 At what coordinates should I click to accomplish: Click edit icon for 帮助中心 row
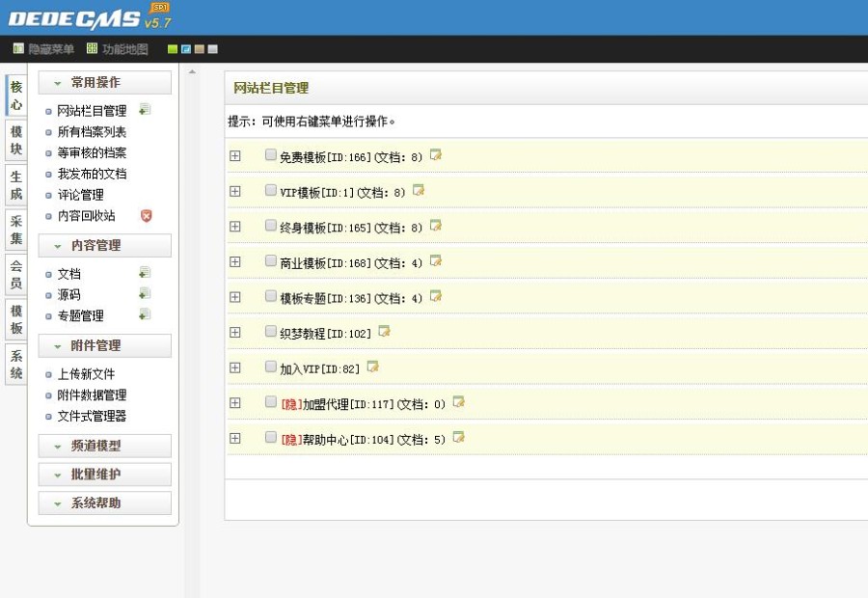point(459,438)
